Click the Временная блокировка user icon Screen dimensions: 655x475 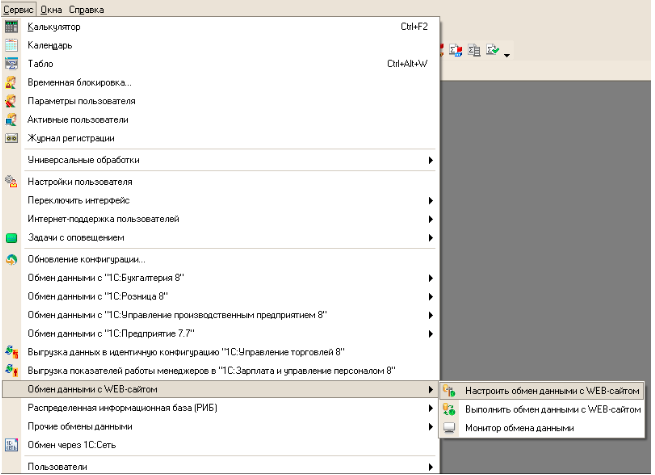tap(11, 82)
